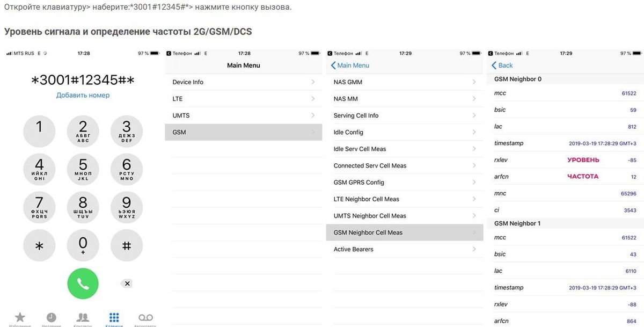Image resolution: width=644 pixels, height=327 pixels.
Task: Go back using the "Main Menu" link
Action: pyautogui.click(x=350, y=66)
